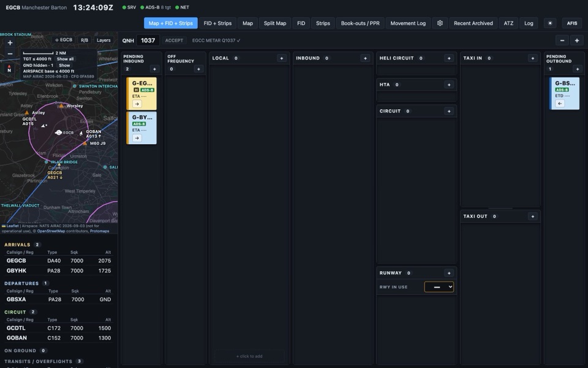Open the ATZ panel
This screenshot has width=588, height=368.
point(508,23)
